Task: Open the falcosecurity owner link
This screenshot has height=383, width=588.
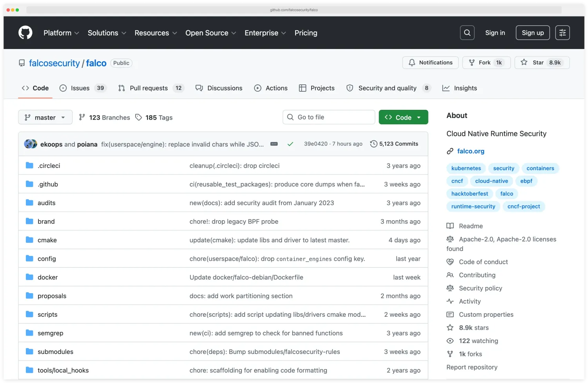Action: click(x=54, y=63)
